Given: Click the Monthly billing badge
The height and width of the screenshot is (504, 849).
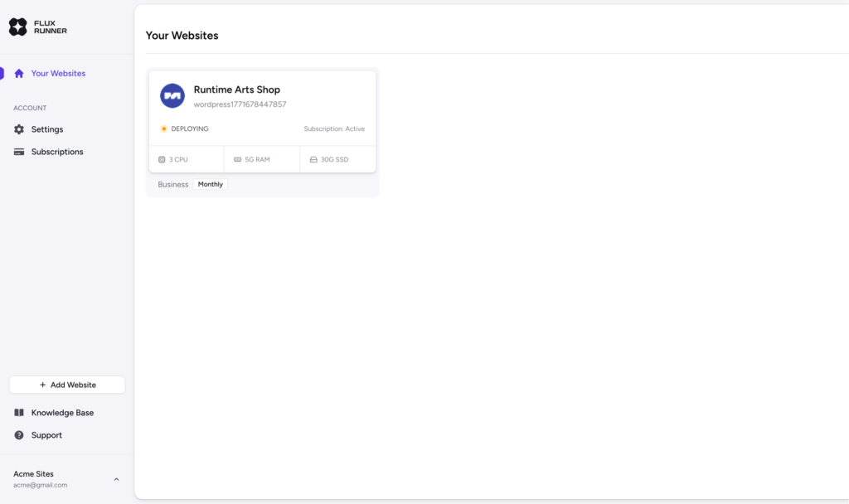Looking at the screenshot, I should tap(211, 184).
